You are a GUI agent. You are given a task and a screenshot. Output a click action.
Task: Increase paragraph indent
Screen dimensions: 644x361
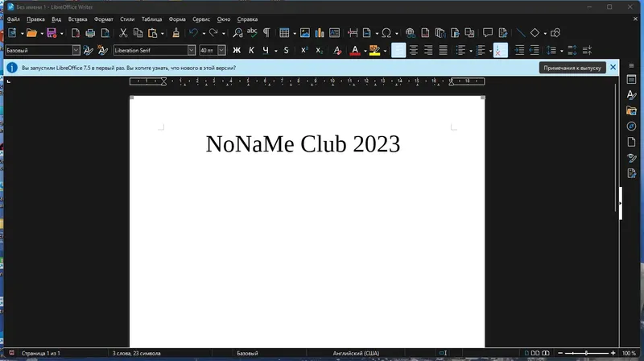[519, 50]
